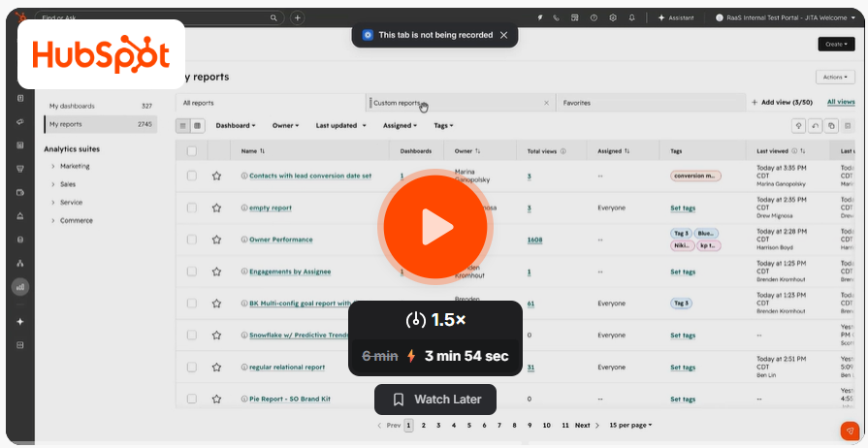This screenshot has height=448, width=868.
Task: Click the search magnifier icon
Action: 273,17
